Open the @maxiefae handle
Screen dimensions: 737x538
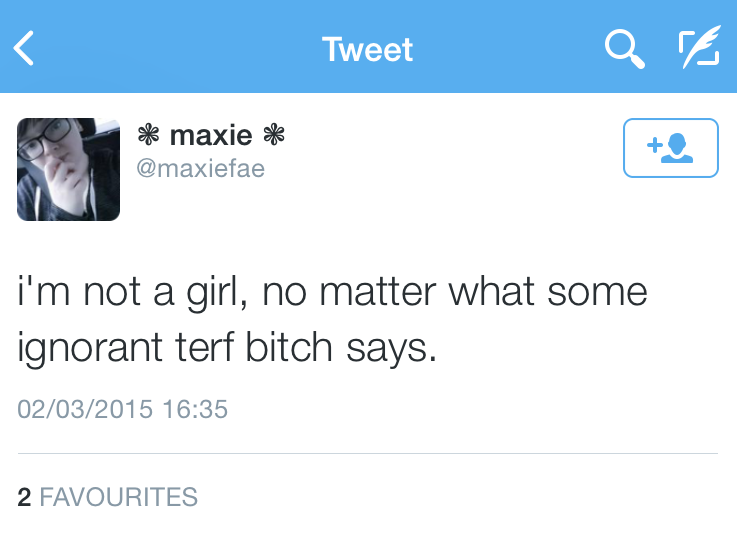point(200,168)
